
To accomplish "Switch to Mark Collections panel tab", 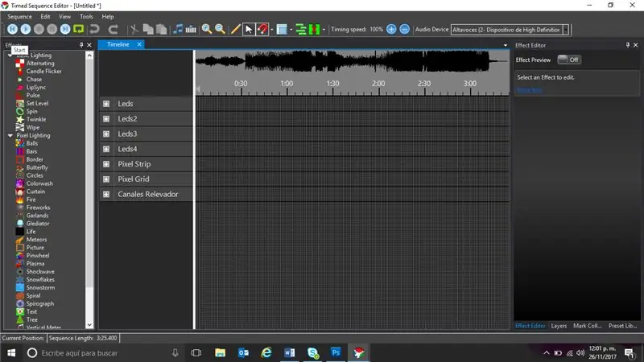I will tap(588, 326).
